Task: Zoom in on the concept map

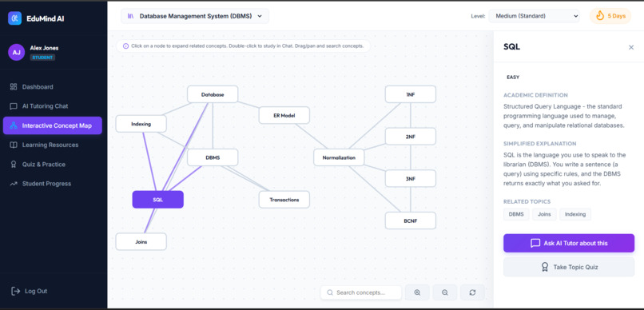Action: pos(417,292)
